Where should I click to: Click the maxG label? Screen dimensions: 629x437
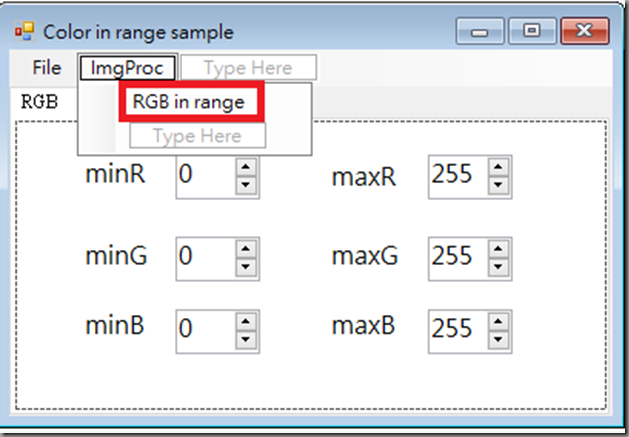pos(365,256)
